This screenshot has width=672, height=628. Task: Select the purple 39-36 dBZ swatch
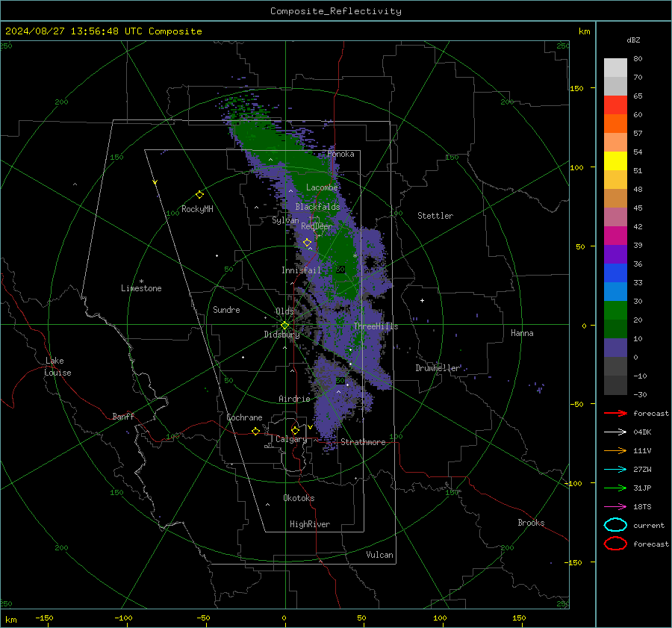pos(615,254)
